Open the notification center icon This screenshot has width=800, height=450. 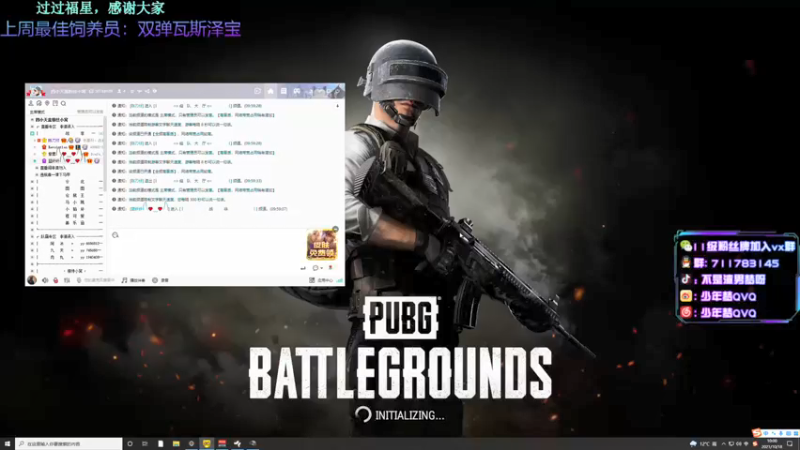[x=790, y=444]
